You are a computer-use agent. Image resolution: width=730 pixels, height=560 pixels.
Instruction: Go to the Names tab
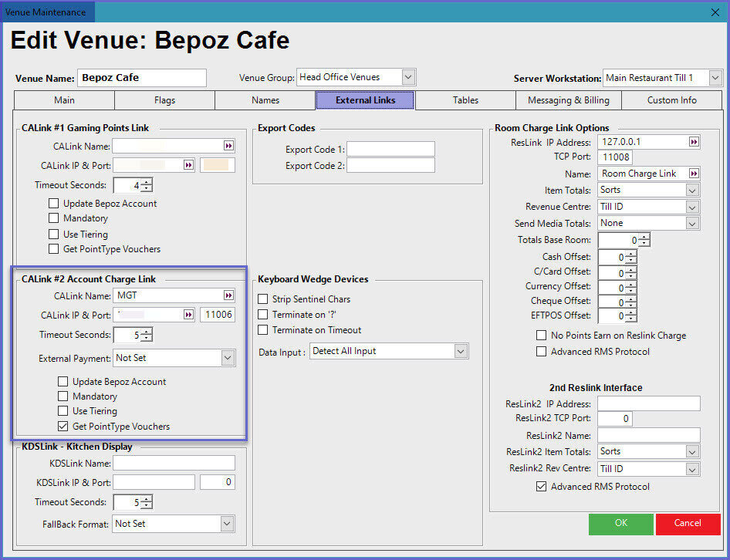(x=265, y=100)
